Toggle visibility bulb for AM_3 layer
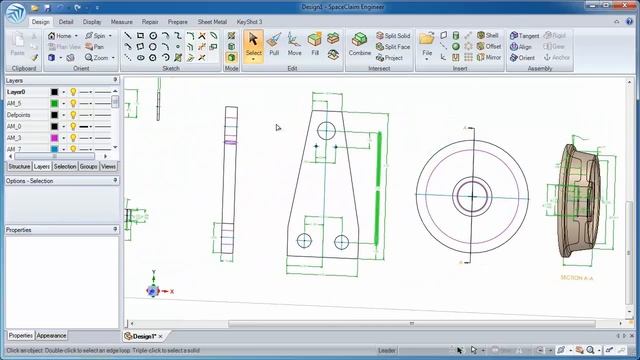This screenshot has width=640, height=360. coord(73,138)
